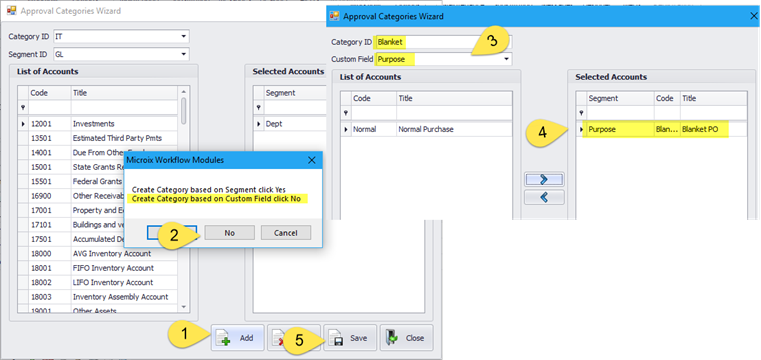The height and width of the screenshot is (360, 761).
Task: Click Cancel in Microix Workflow Modules dialog
Action: [x=285, y=233]
